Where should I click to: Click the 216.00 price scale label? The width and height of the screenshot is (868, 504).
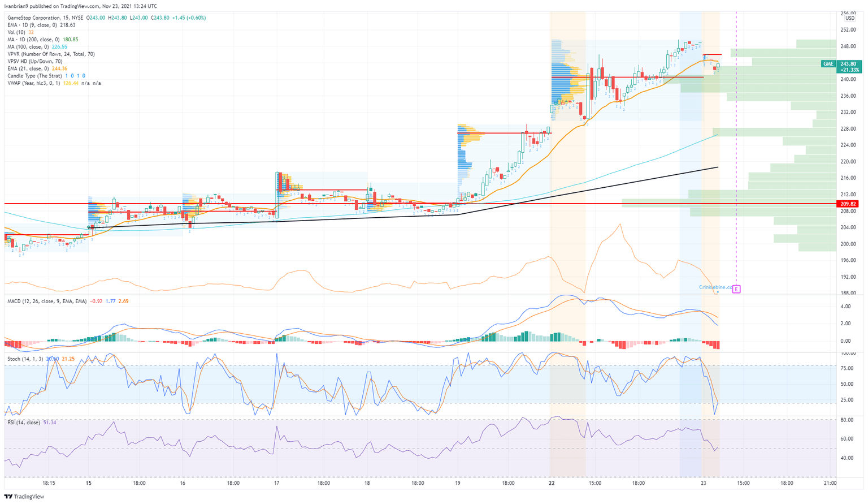[848, 178]
